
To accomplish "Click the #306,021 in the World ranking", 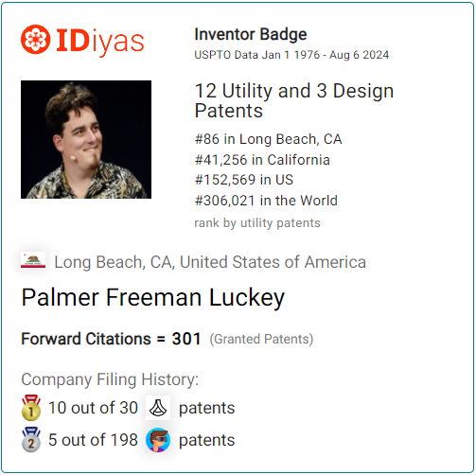I will coord(266,201).
